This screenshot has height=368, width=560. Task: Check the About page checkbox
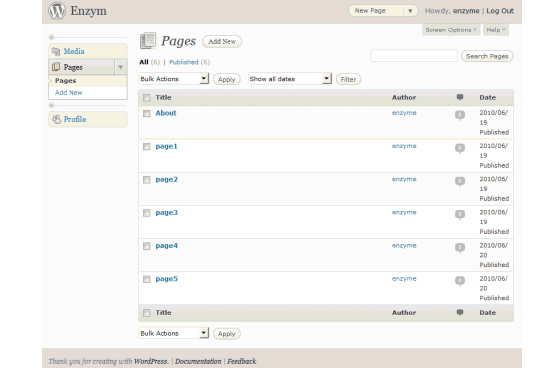click(x=146, y=113)
